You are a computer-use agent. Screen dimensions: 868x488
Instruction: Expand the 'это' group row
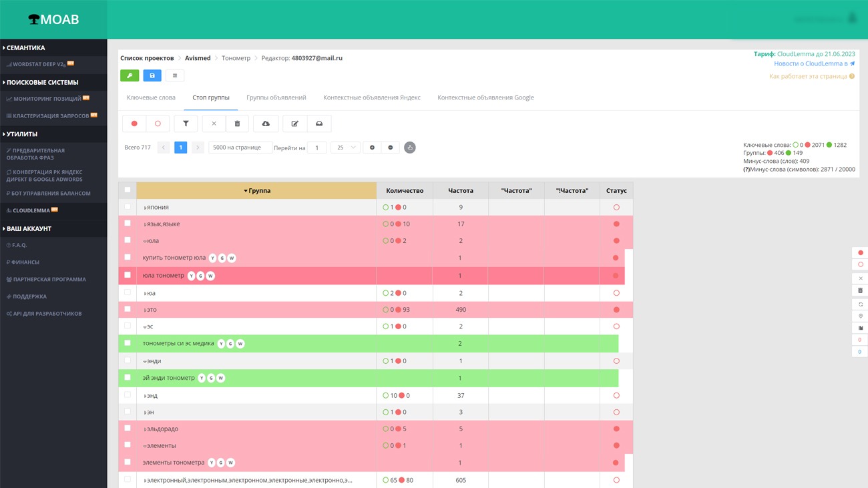(x=146, y=310)
